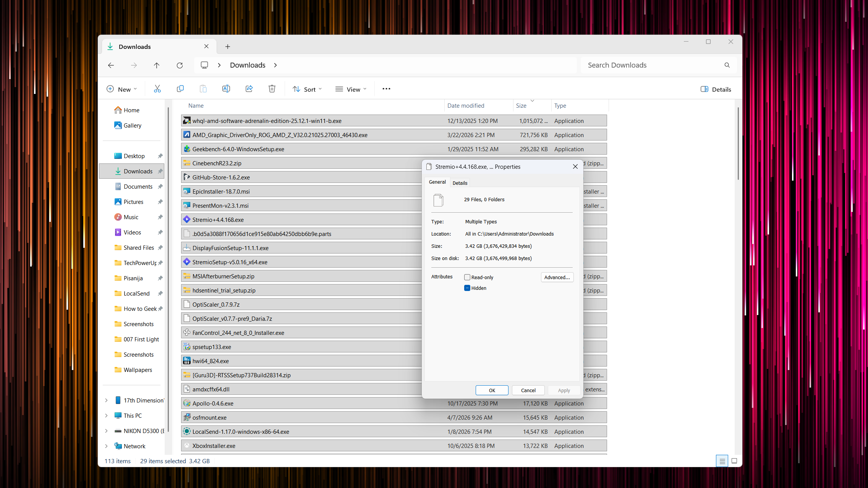868x488 pixels.
Task: Click the GitHub-Store-1.6.2.exe icon
Action: pos(186,177)
